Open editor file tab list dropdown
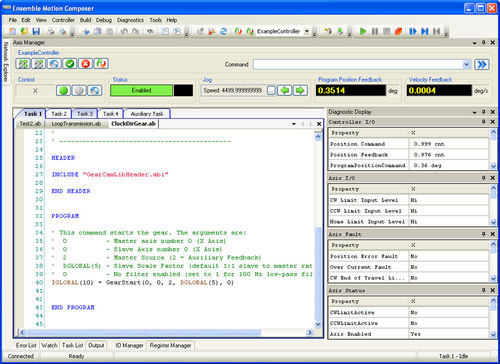Image resolution: width=500 pixels, height=364 pixels. [x=294, y=124]
